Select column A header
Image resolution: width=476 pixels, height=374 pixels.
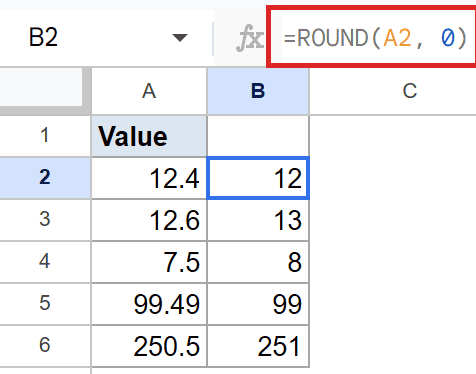tap(149, 91)
